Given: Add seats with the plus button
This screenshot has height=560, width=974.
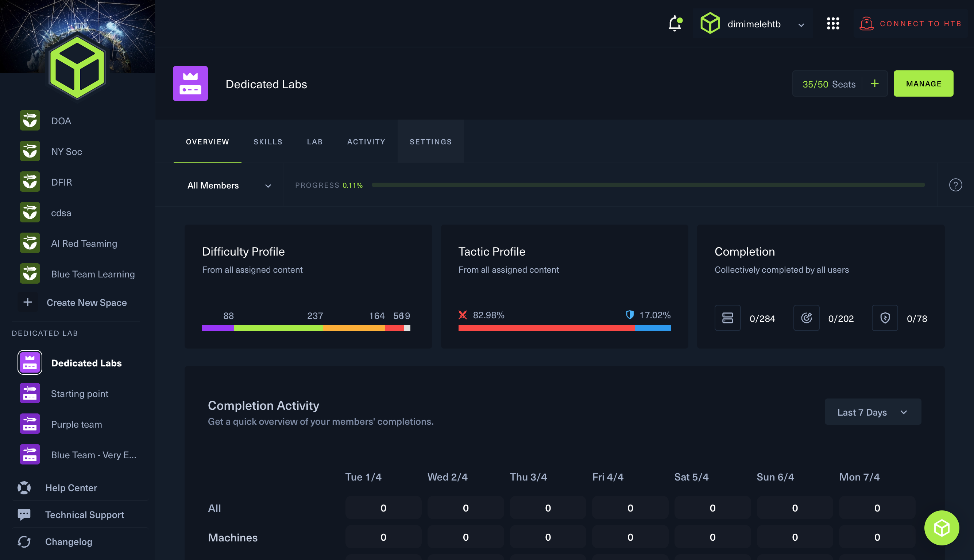Looking at the screenshot, I should point(874,83).
